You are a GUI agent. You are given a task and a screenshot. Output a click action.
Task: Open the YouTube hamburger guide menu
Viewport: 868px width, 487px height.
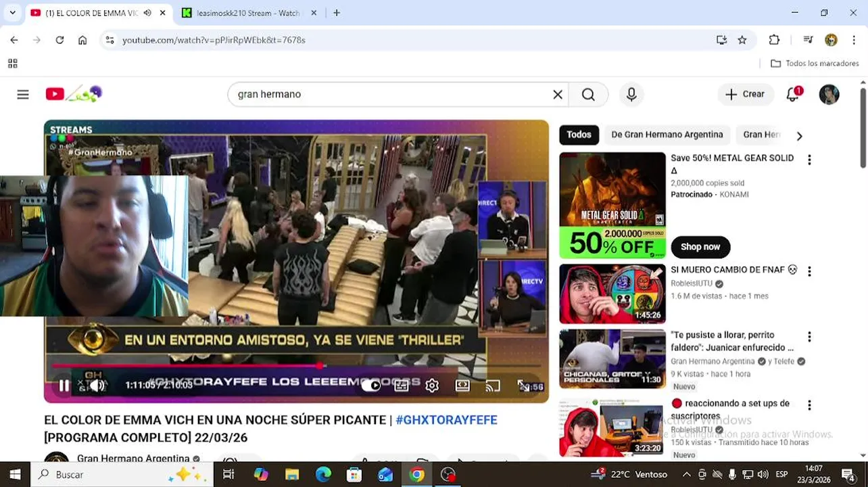coord(23,95)
